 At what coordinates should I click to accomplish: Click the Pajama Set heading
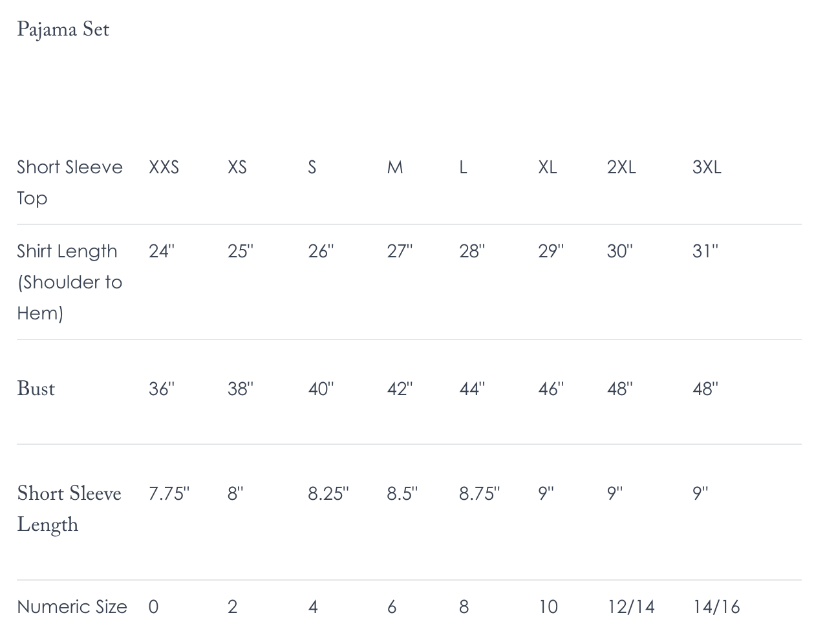coord(63,30)
